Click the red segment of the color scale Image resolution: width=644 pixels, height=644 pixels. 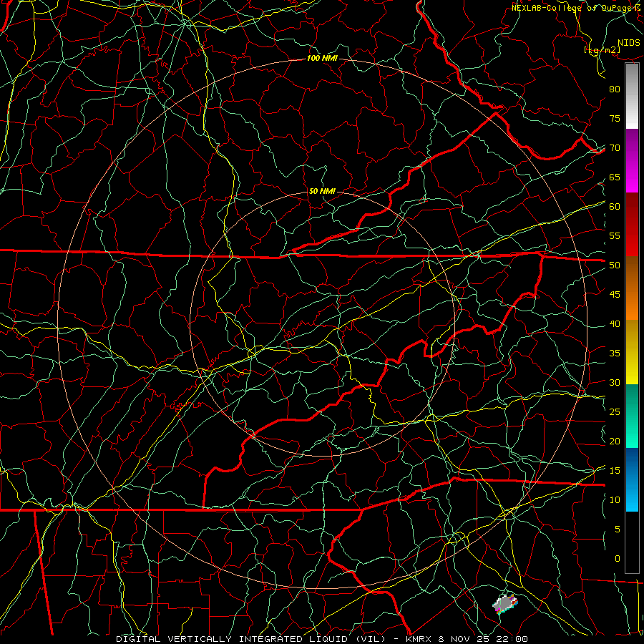(632, 225)
